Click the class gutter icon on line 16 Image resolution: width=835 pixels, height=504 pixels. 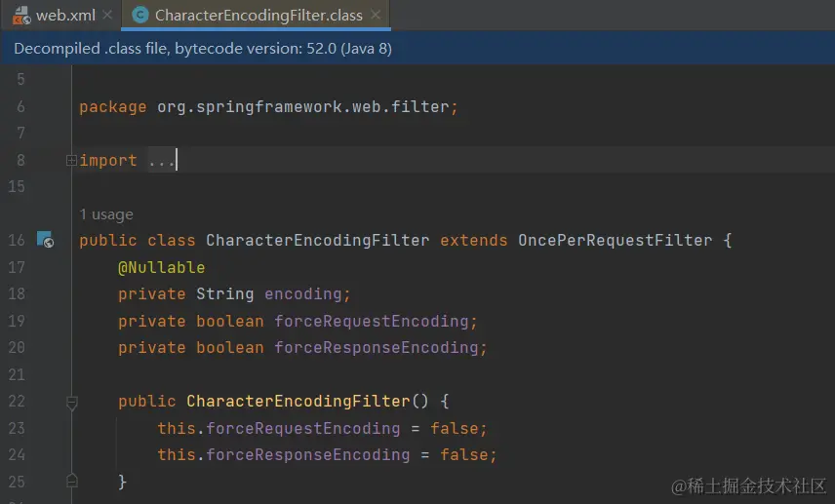click(x=45, y=240)
